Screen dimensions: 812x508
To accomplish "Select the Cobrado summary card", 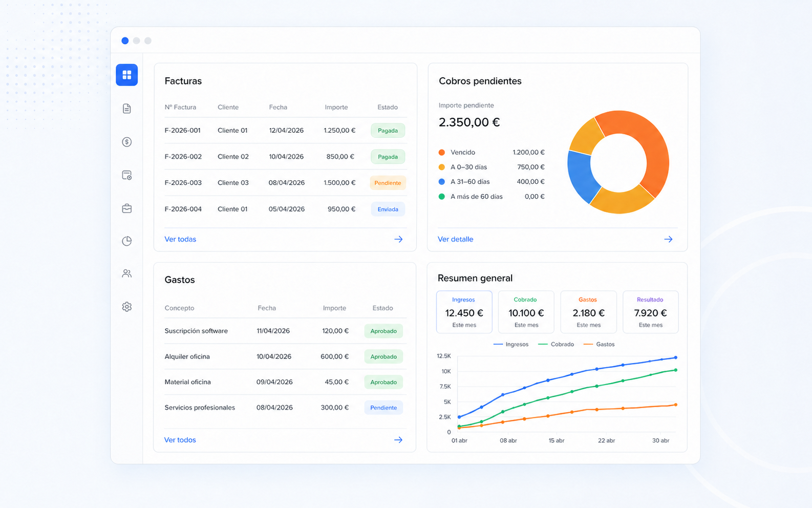I will click(526, 312).
